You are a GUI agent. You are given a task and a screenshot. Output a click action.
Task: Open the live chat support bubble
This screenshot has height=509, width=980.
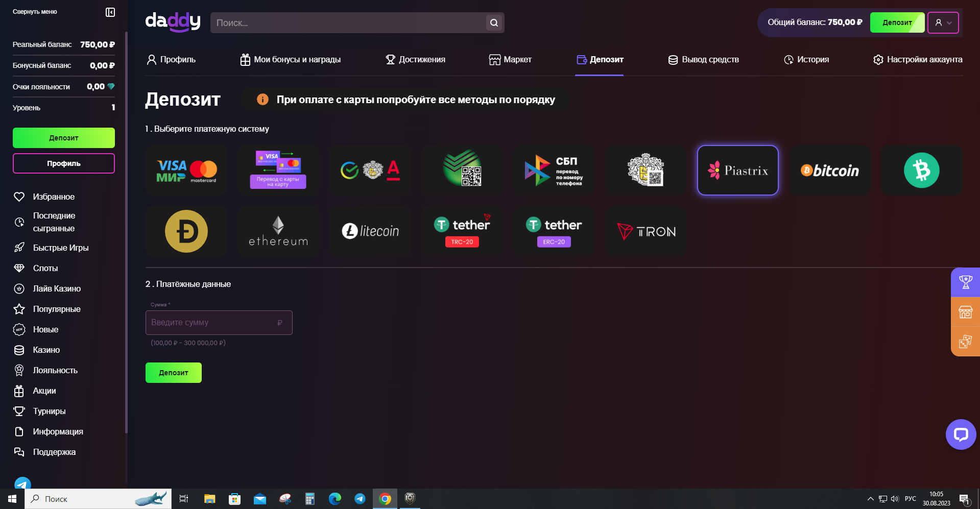point(961,434)
